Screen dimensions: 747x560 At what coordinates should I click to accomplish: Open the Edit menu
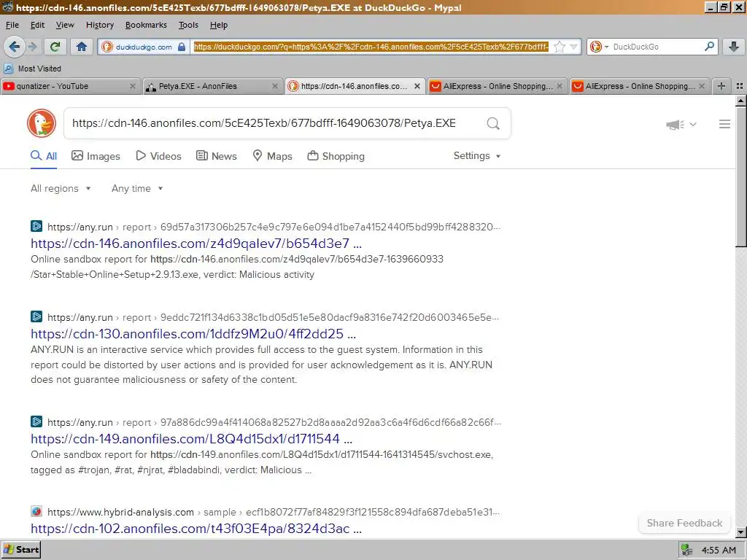point(37,25)
